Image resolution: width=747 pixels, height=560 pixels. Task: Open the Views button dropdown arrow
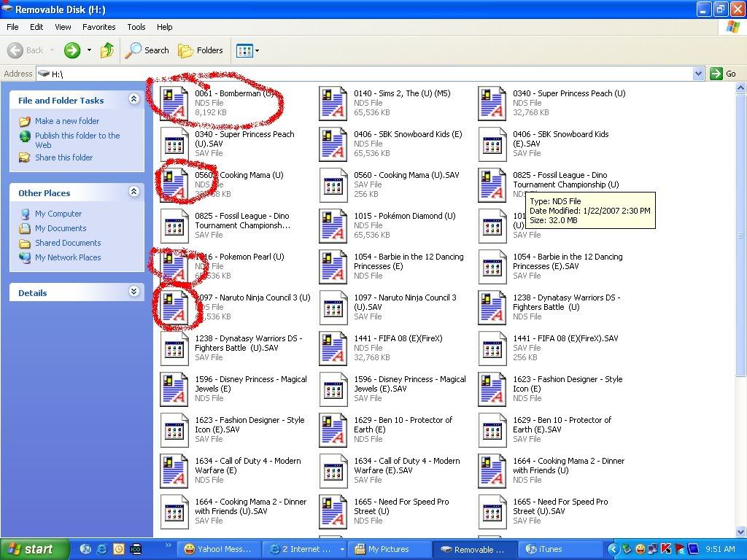click(258, 50)
